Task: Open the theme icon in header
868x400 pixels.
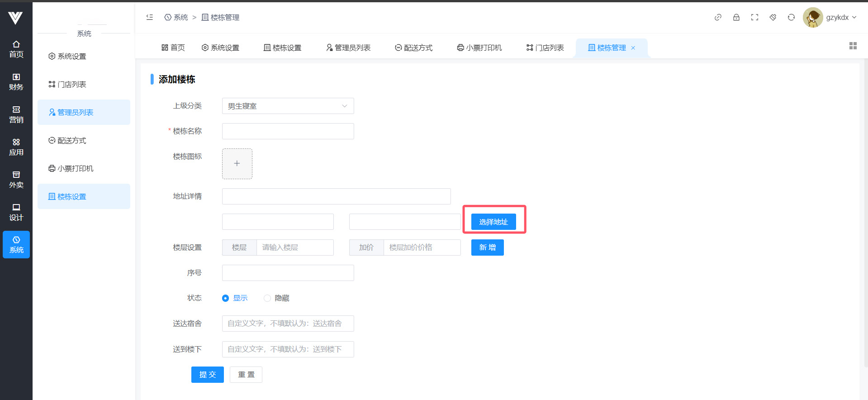Action: (x=773, y=17)
